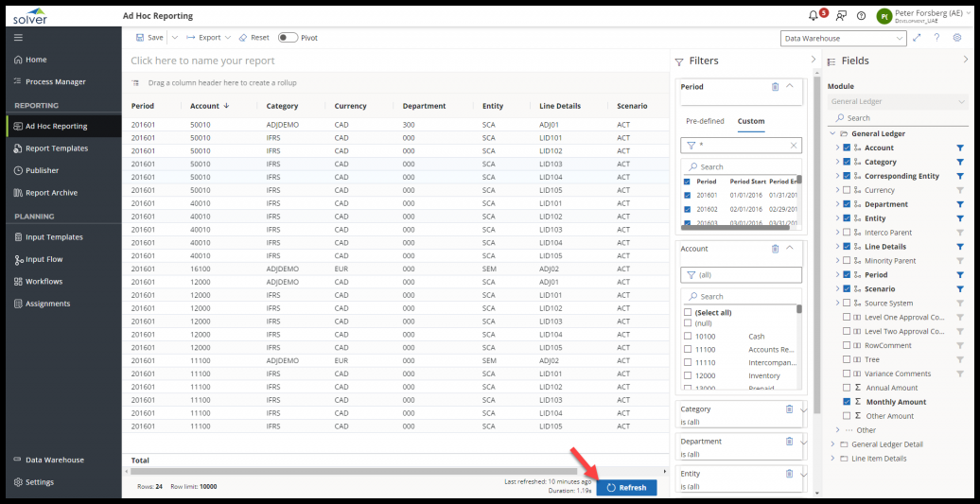Expand the General Ledger Detail folder
This screenshot has height=504, width=980.
point(832,444)
